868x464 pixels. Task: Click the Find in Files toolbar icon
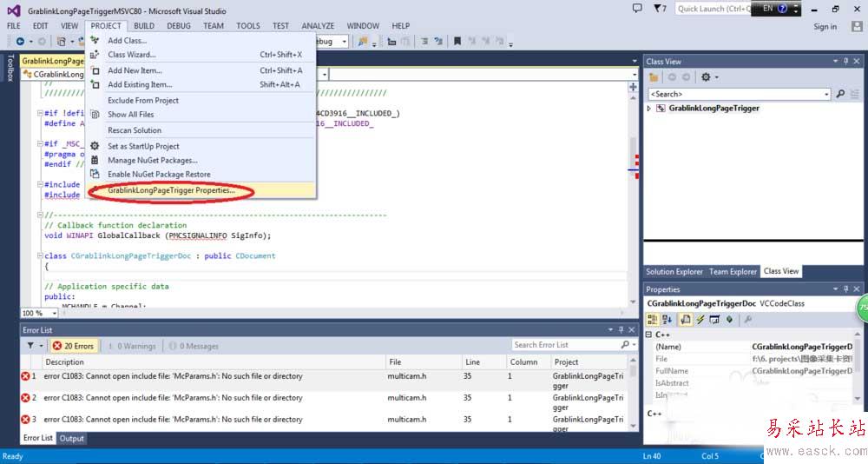(362, 41)
